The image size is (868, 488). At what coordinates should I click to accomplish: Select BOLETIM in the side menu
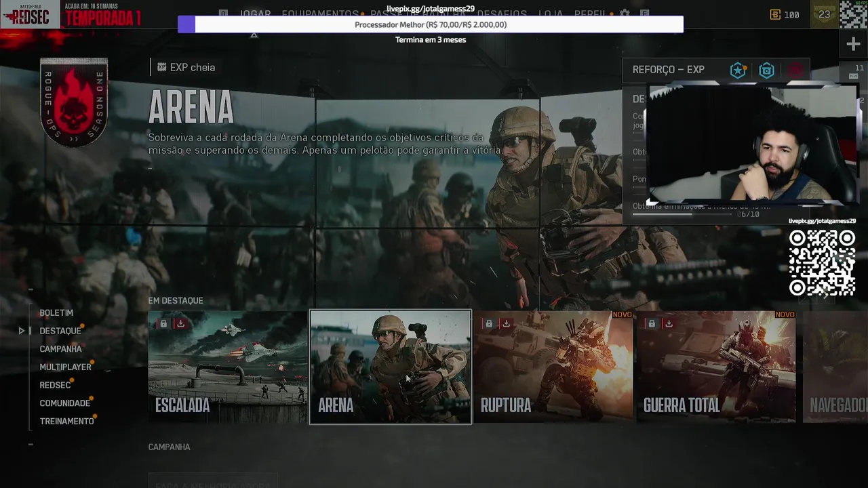56,313
